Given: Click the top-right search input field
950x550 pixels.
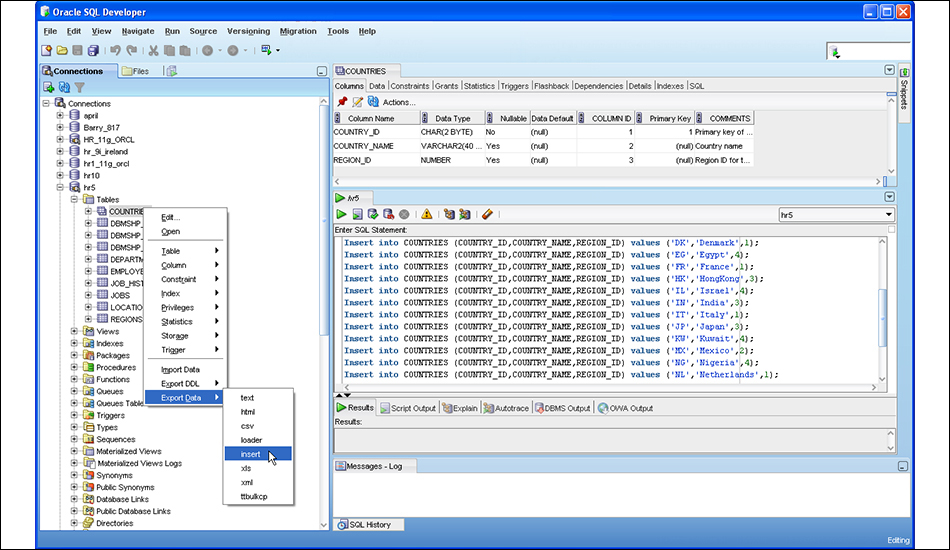Looking at the screenshot, I should pyautogui.click(x=875, y=52).
